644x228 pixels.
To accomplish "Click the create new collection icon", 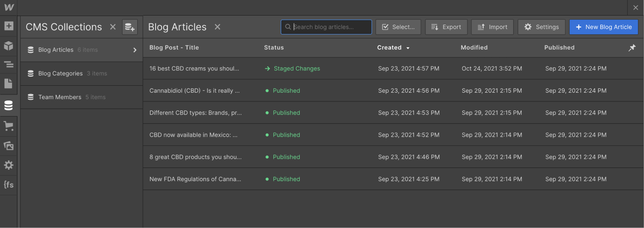I will click(130, 27).
